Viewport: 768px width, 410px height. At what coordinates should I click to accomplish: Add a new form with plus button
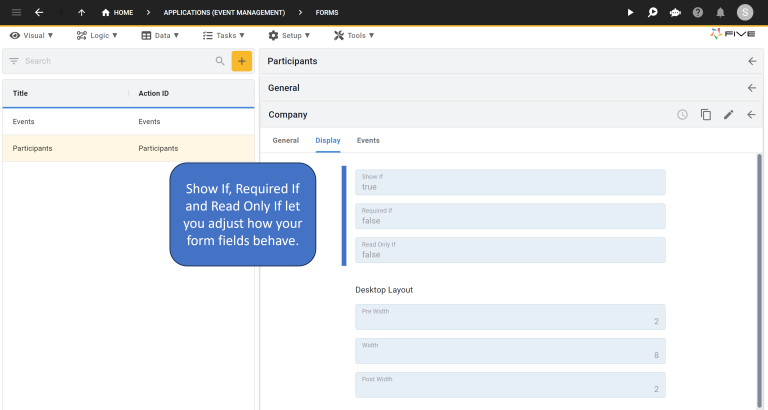pos(241,61)
